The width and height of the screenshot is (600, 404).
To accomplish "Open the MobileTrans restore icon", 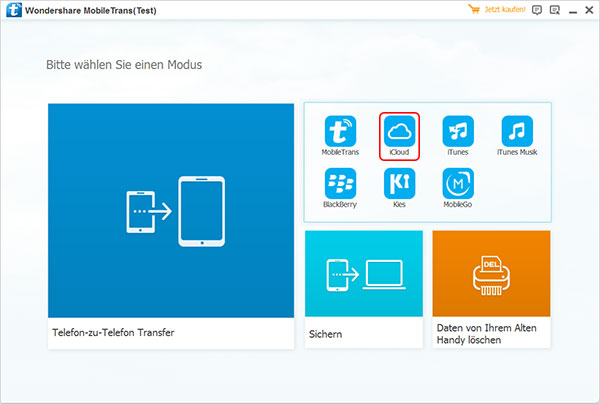I will tap(340, 131).
